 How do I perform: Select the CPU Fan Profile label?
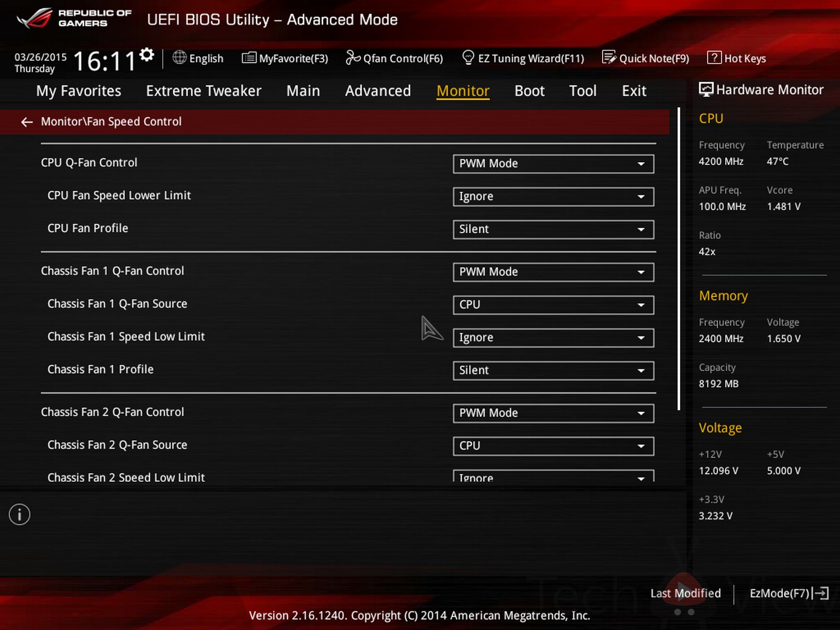pos(87,228)
